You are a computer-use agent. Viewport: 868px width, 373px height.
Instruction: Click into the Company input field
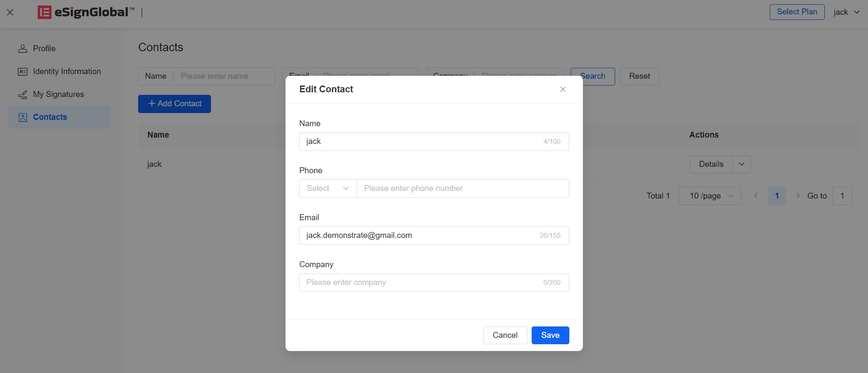[x=434, y=282]
